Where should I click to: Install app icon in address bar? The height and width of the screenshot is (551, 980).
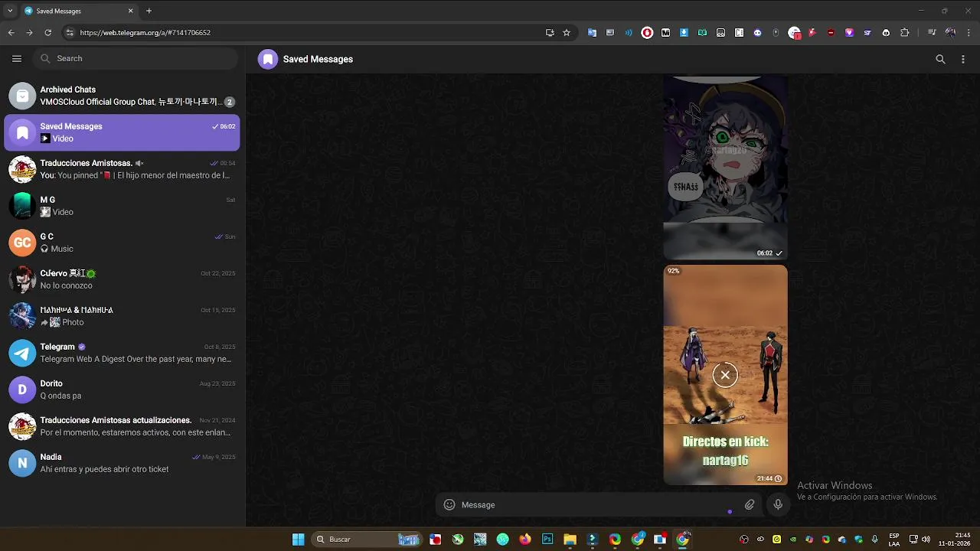click(x=550, y=33)
